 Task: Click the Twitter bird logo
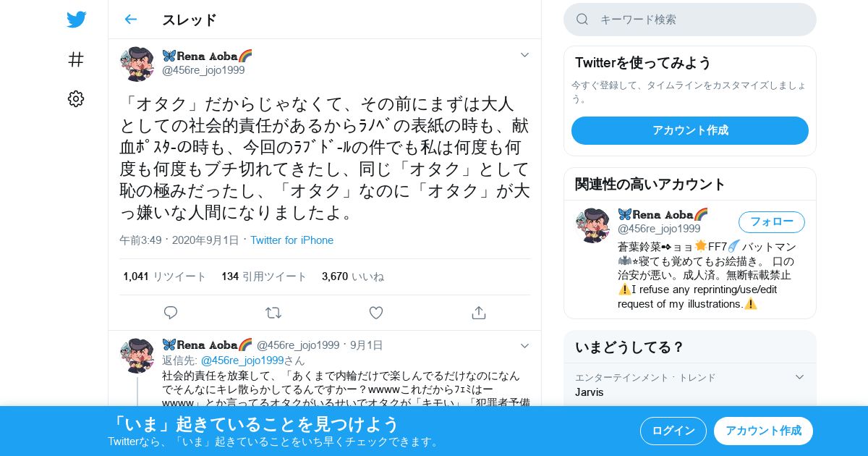pyautogui.click(x=76, y=20)
